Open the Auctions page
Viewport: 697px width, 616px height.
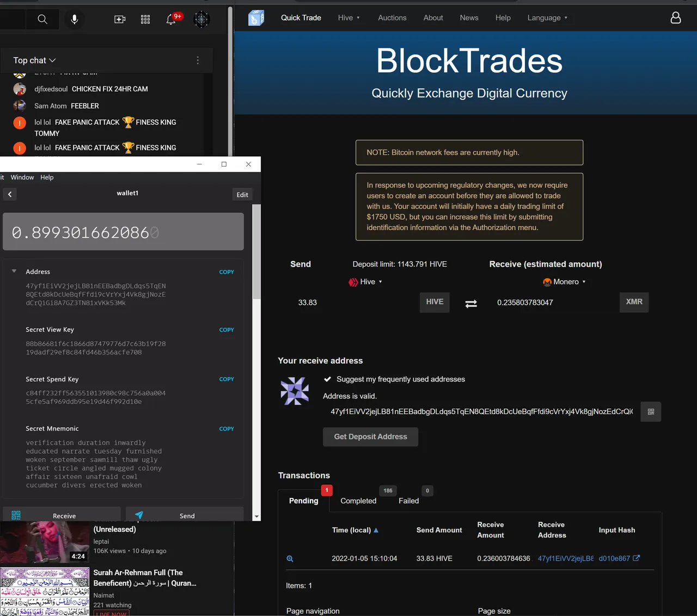click(x=392, y=18)
